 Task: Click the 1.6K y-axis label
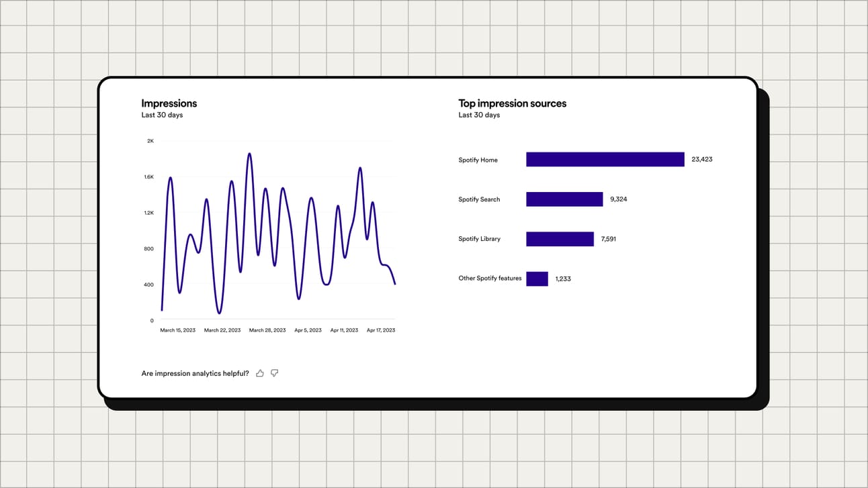click(x=148, y=177)
